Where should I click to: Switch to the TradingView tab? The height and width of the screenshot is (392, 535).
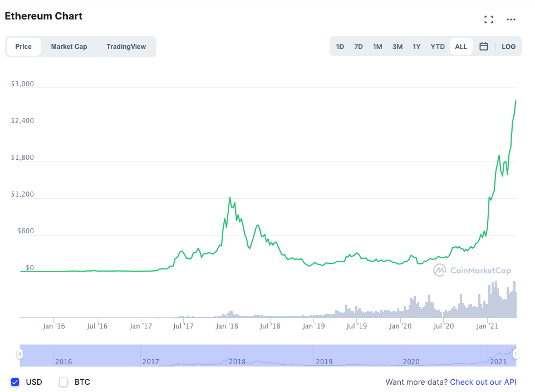pyautogui.click(x=126, y=47)
